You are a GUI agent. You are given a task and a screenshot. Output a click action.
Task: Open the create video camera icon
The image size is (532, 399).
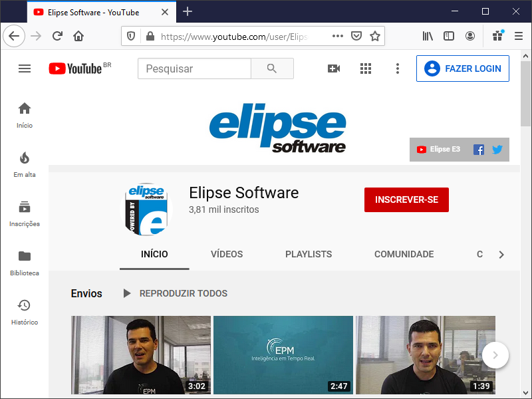click(x=334, y=68)
